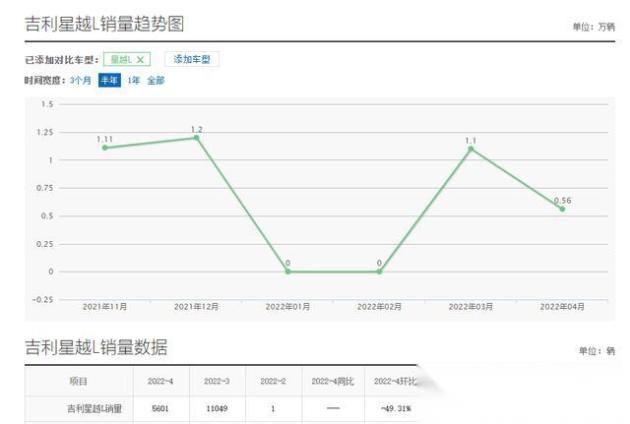
Task: Switch to the 1年 time range
Action: pyautogui.click(x=133, y=80)
